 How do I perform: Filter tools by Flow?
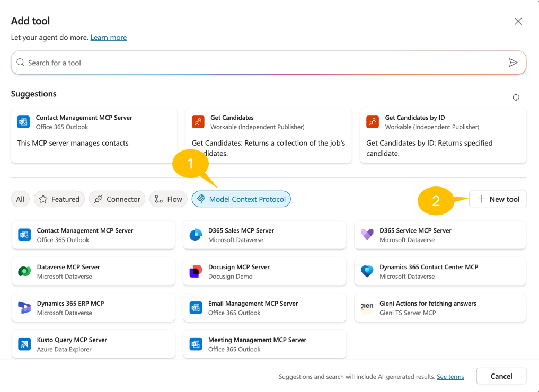pos(169,199)
